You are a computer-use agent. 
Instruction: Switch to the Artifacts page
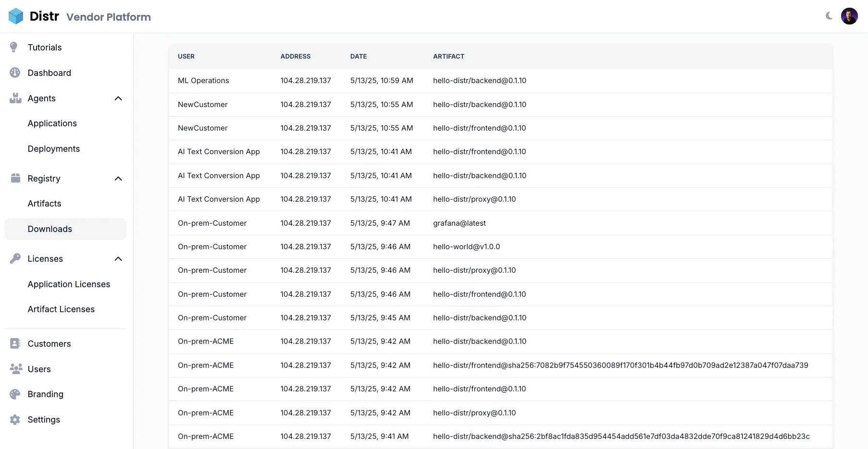(44, 203)
